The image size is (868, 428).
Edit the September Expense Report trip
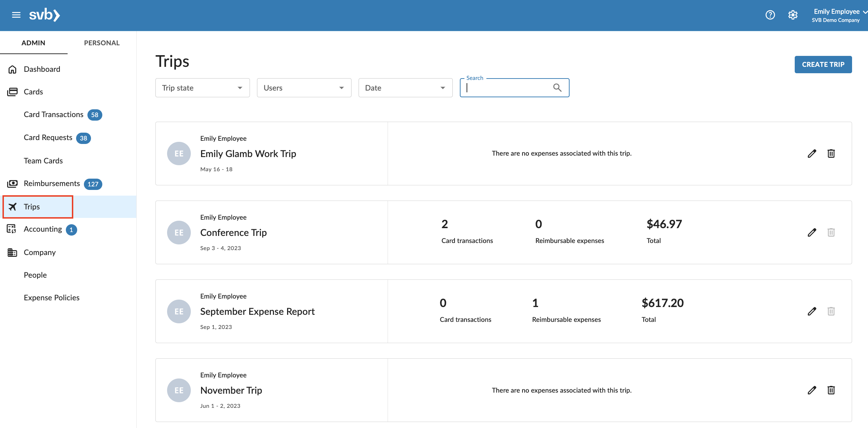click(812, 311)
